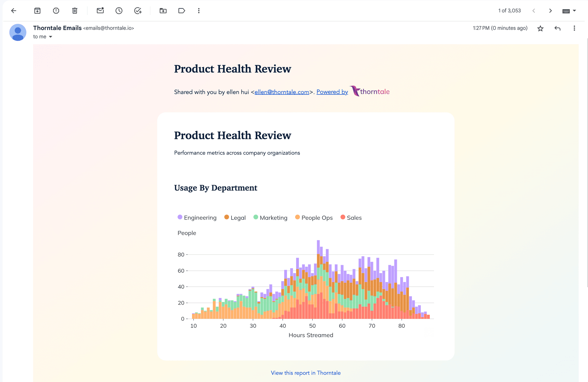Archive this email
The height and width of the screenshot is (382, 588).
click(37, 11)
